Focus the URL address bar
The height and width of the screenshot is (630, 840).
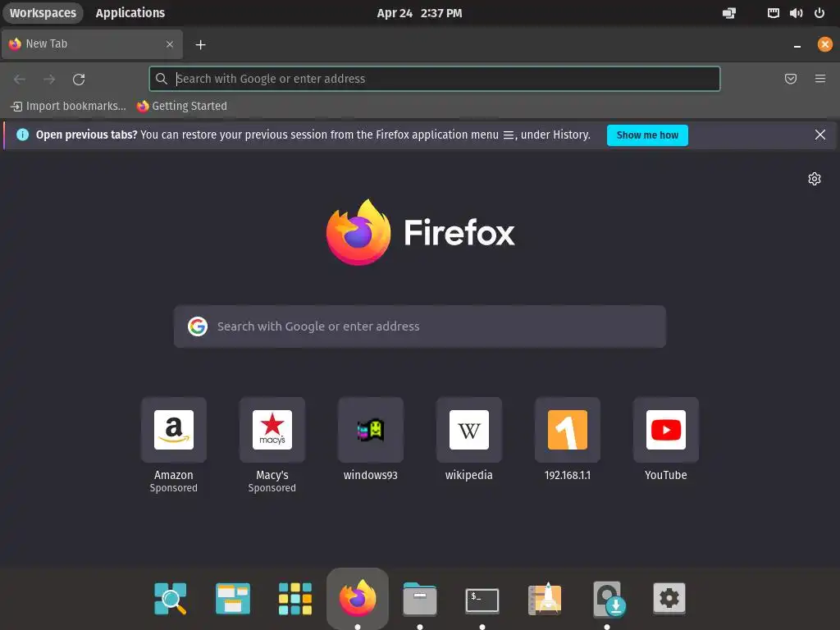(x=435, y=79)
